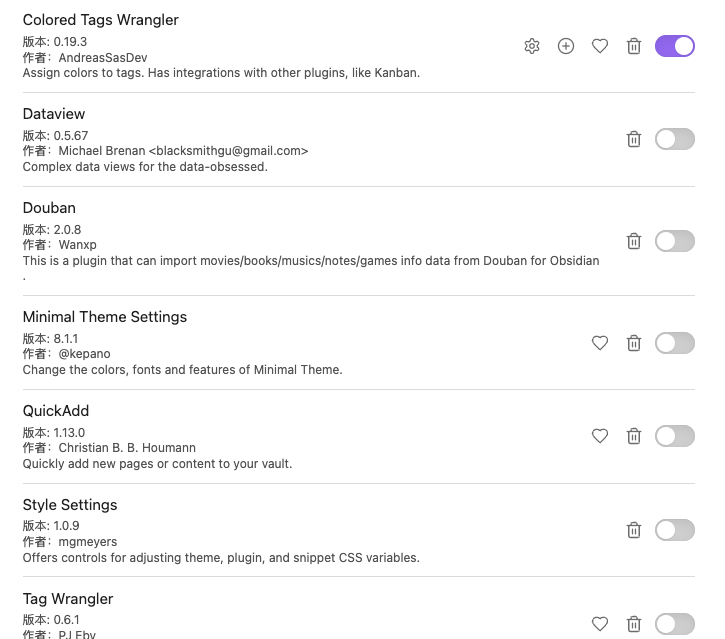The height and width of the screenshot is (639, 725).
Task: Click the Tag Wrangler plugin title
Action: click(x=68, y=599)
